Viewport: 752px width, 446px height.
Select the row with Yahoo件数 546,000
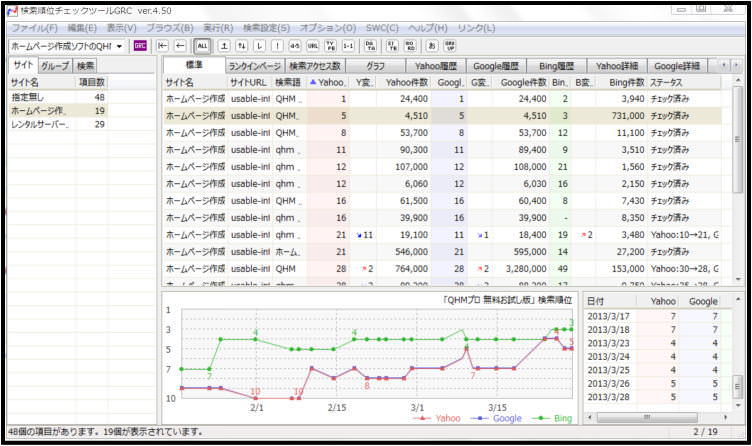click(442, 252)
